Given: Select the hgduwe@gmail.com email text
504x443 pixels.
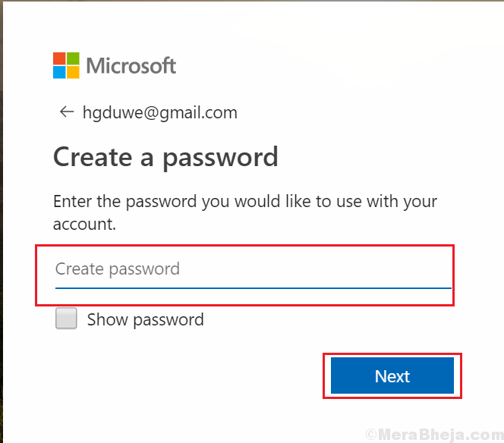Looking at the screenshot, I should tap(159, 113).
